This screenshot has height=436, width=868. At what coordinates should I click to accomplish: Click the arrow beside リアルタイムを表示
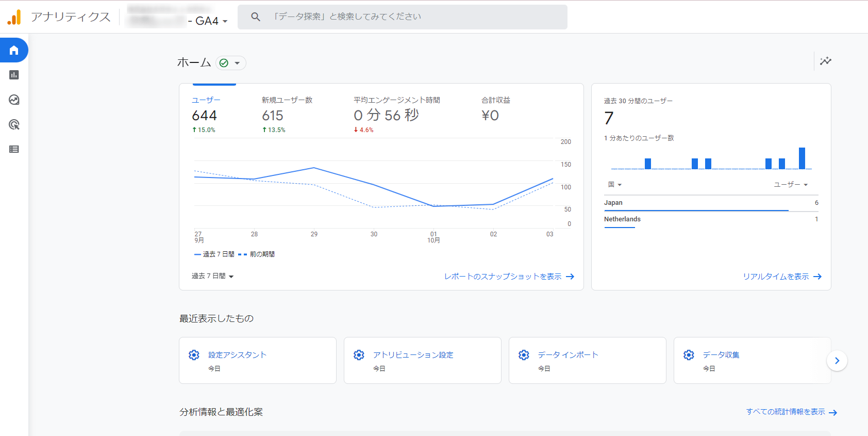coord(817,277)
